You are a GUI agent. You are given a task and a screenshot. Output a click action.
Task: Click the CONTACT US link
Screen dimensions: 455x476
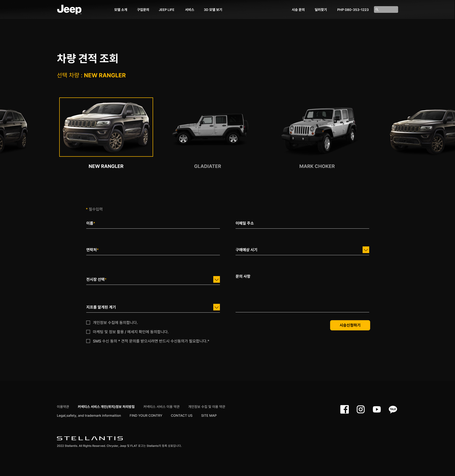click(x=182, y=416)
